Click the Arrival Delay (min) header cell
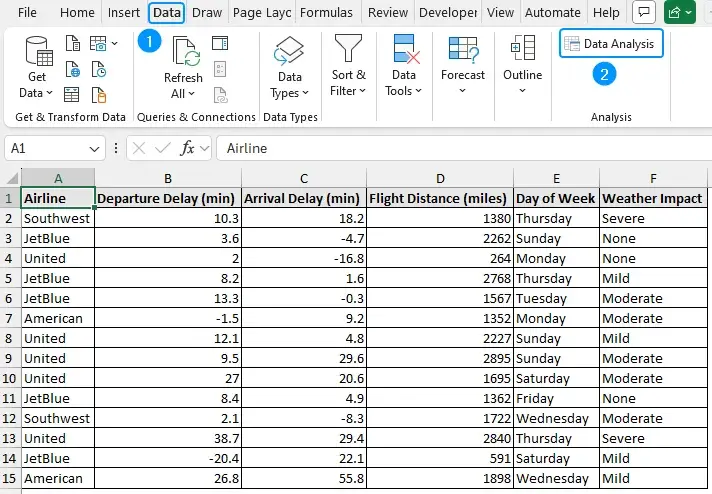712x494 pixels. click(x=304, y=198)
